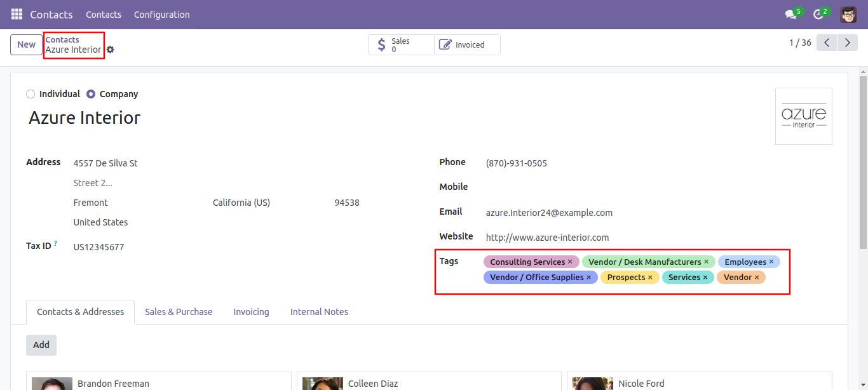Remove the Services tag
The image size is (868, 390).
(705, 278)
